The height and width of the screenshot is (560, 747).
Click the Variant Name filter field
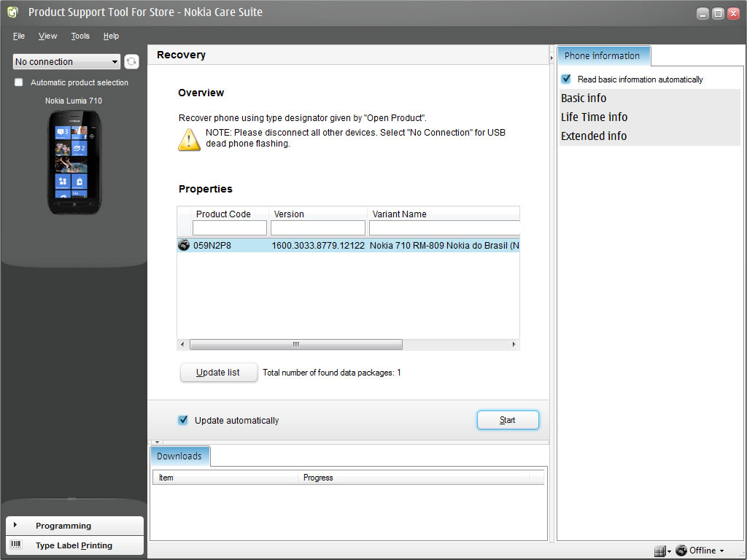point(444,227)
